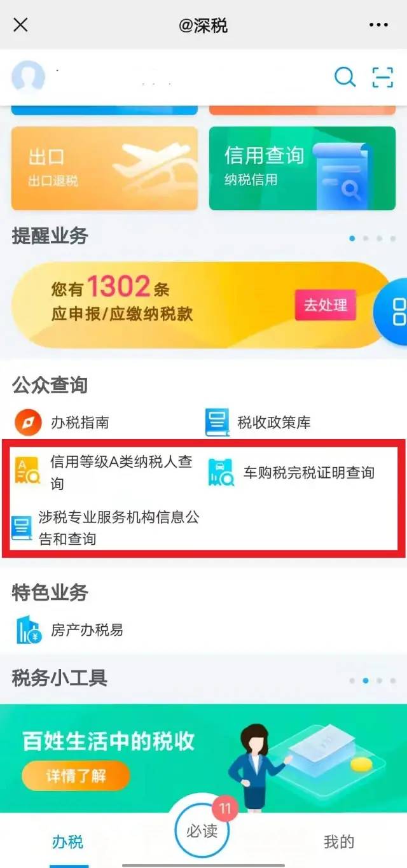This screenshot has width=407, height=868.
Task: Tap the 涉税专业服务机构 book icon
Action: 22,528
